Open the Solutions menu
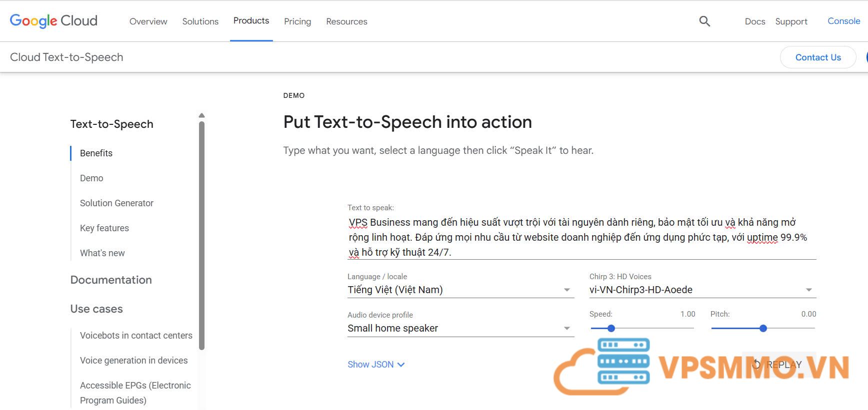The width and height of the screenshot is (868, 410). click(x=200, y=21)
